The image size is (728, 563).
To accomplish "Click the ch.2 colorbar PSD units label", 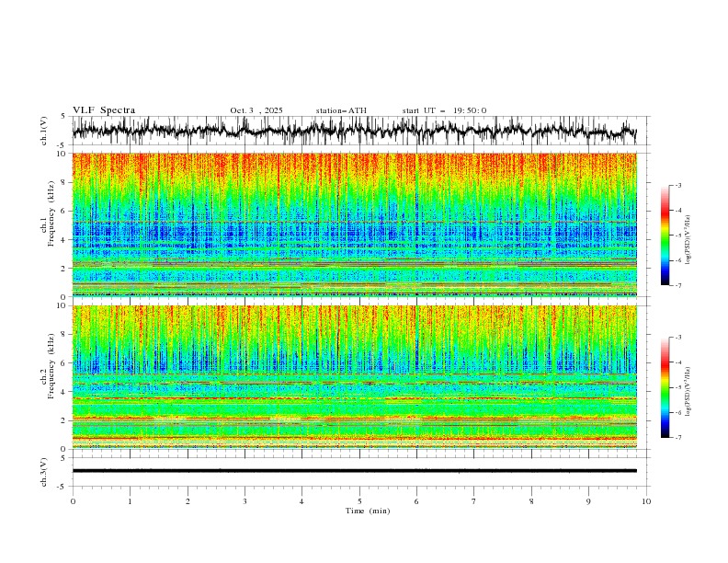I will click(x=688, y=391).
